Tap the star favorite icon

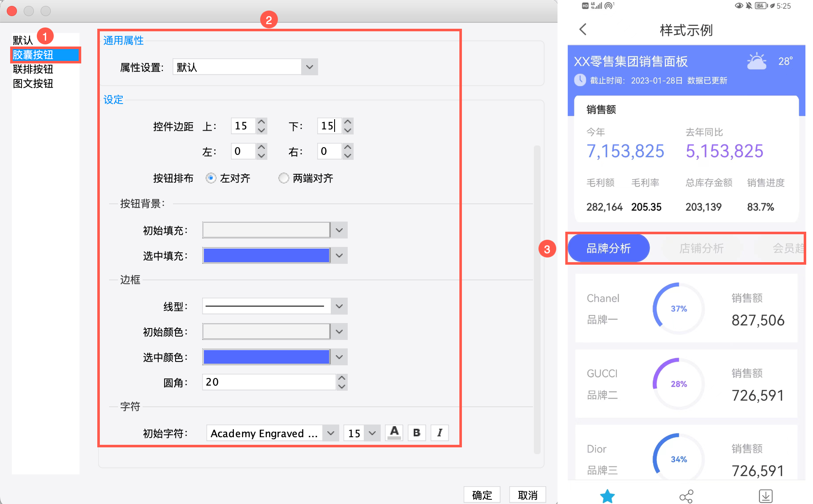point(607,496)
